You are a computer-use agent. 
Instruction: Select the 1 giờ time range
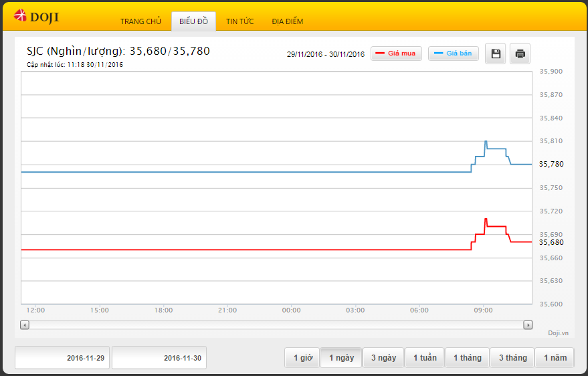[x=302, y=358]
